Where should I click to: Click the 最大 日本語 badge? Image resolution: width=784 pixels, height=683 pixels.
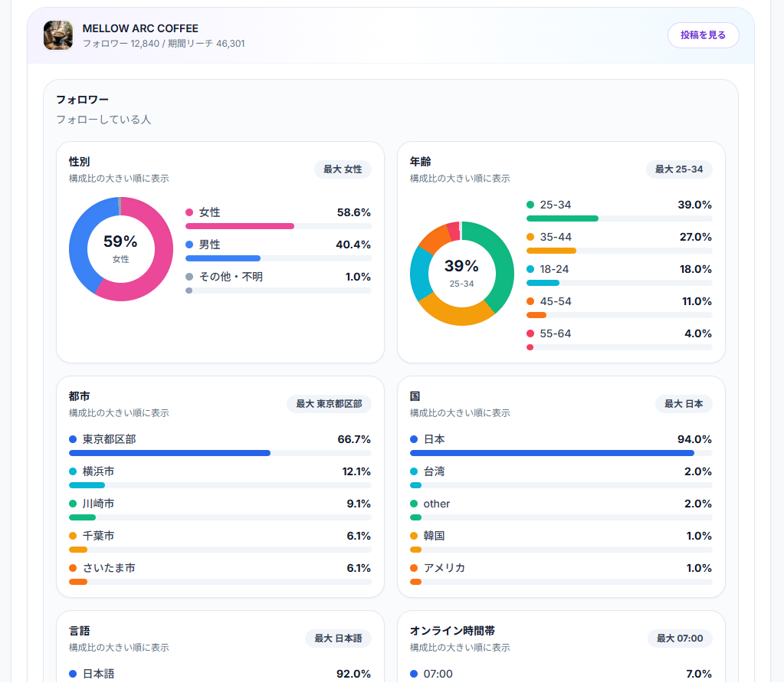tap(338, 638)
